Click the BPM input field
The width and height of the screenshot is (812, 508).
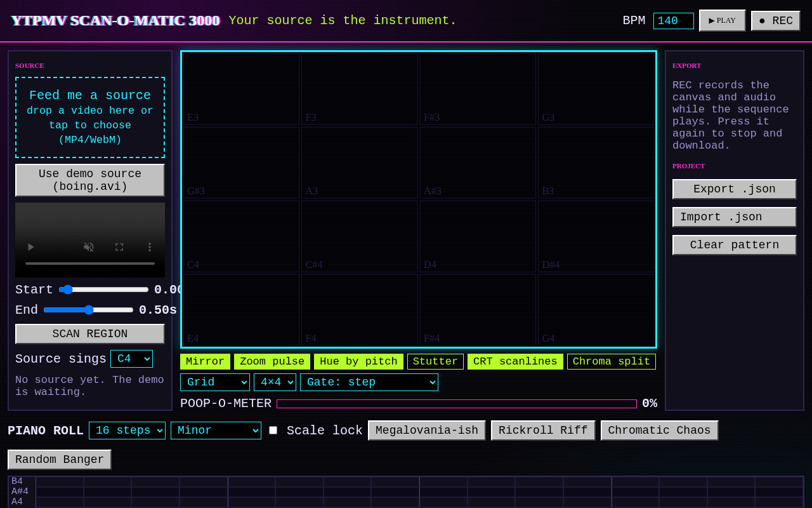tap(674, 21)
